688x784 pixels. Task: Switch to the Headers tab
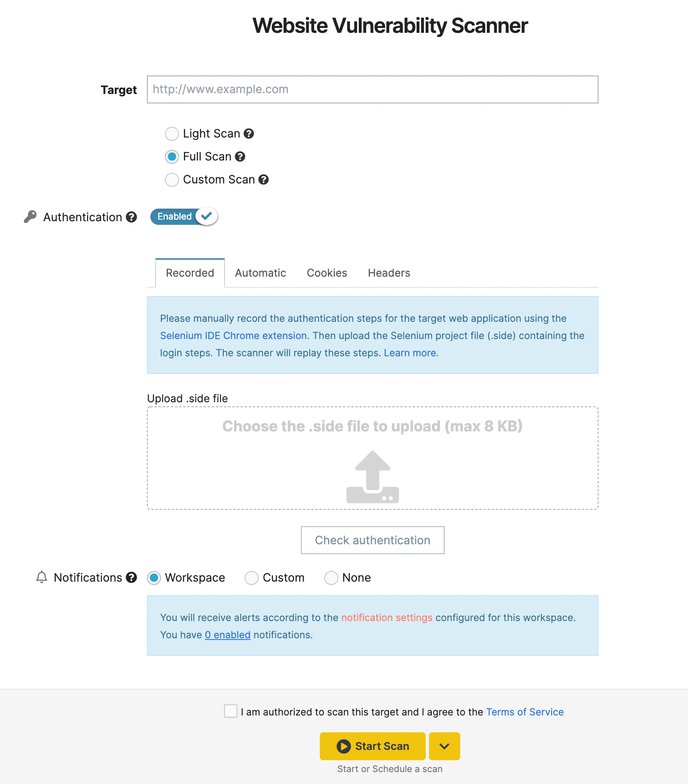pos(388,273)
